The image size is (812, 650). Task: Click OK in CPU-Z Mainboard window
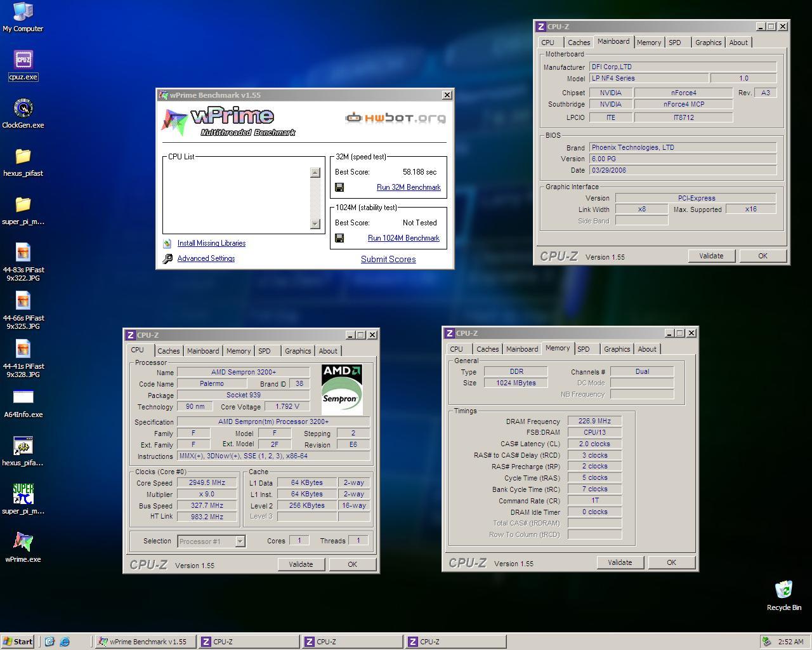[x=763, y=256]
